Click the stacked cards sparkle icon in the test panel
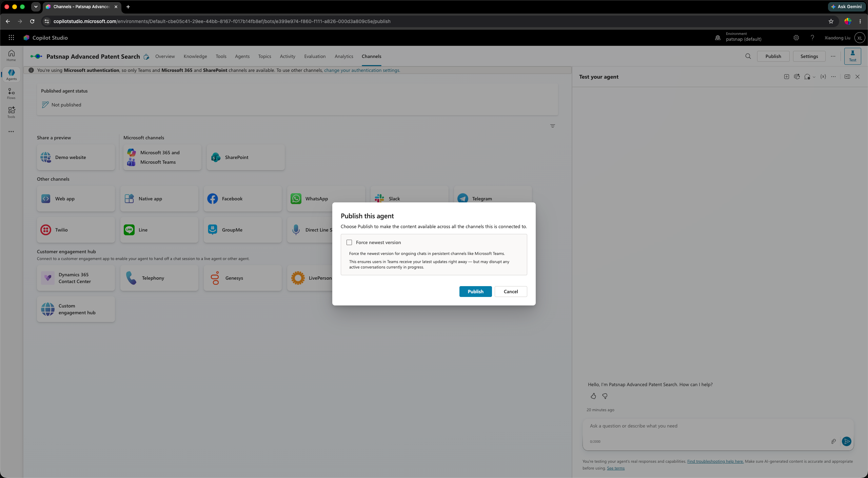The image size is (868, 478). (x=797, y=77)
